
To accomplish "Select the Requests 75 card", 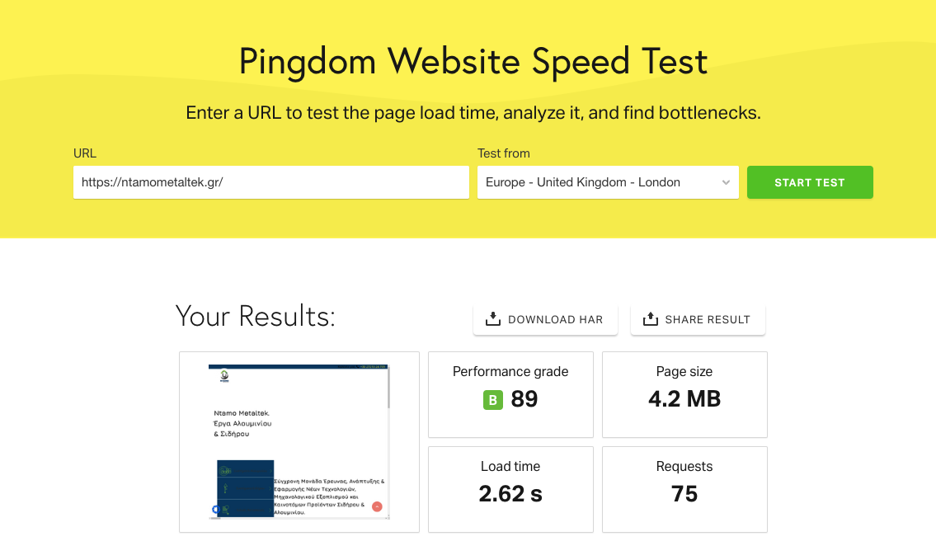I will 684,490.
